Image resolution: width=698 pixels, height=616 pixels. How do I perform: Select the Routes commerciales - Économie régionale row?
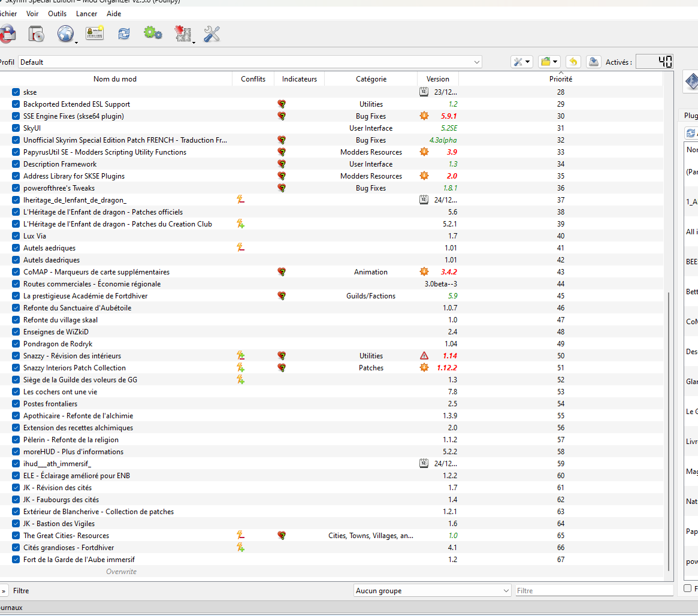pos(331,283)
